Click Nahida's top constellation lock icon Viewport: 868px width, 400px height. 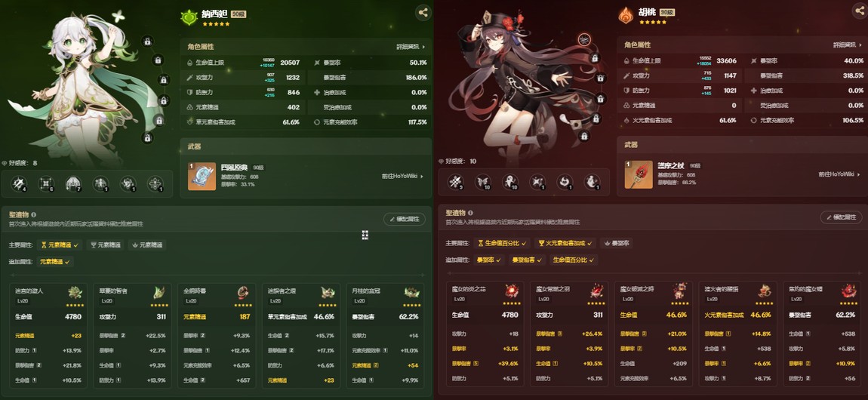pyautogui.click(x=146, y=41)
